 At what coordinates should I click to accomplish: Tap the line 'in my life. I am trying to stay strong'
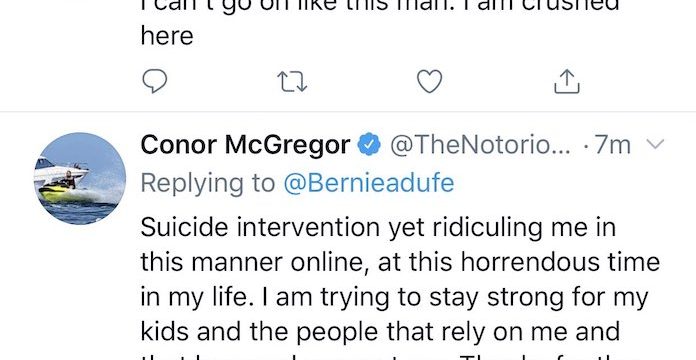(394, 297)
